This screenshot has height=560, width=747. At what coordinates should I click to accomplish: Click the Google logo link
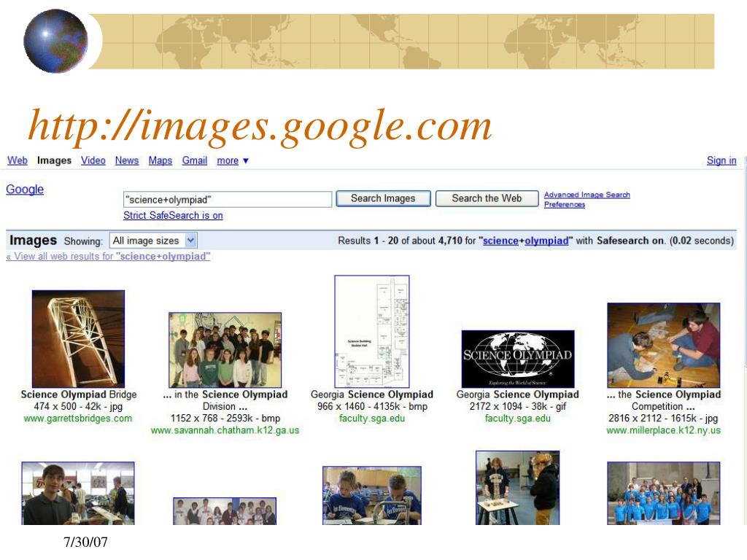coord(25,189)
